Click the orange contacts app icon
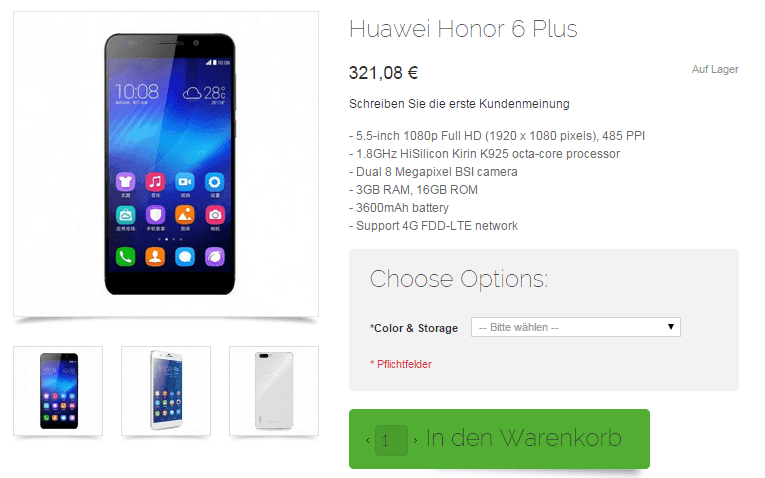The width and height of the screenshot is (765, 478). click(x=155, y=257)
